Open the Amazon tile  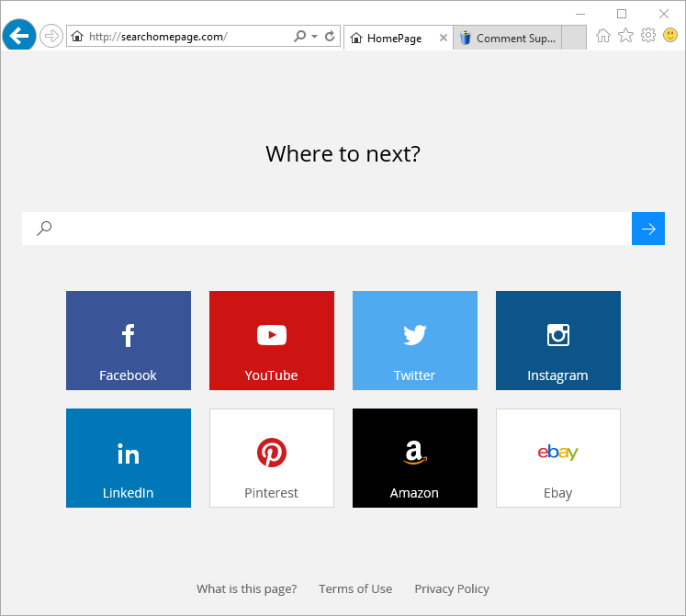pyautogui.click(x=415, y=458)
